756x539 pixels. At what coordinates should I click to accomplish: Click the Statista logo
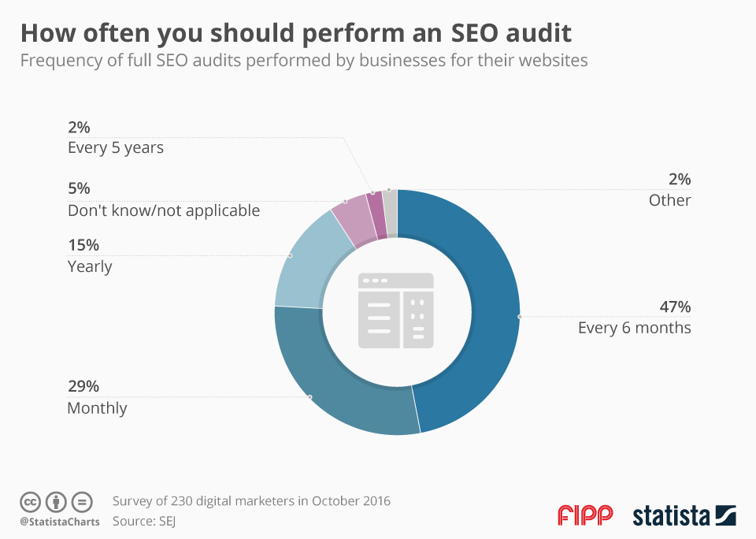coord(684,515)
